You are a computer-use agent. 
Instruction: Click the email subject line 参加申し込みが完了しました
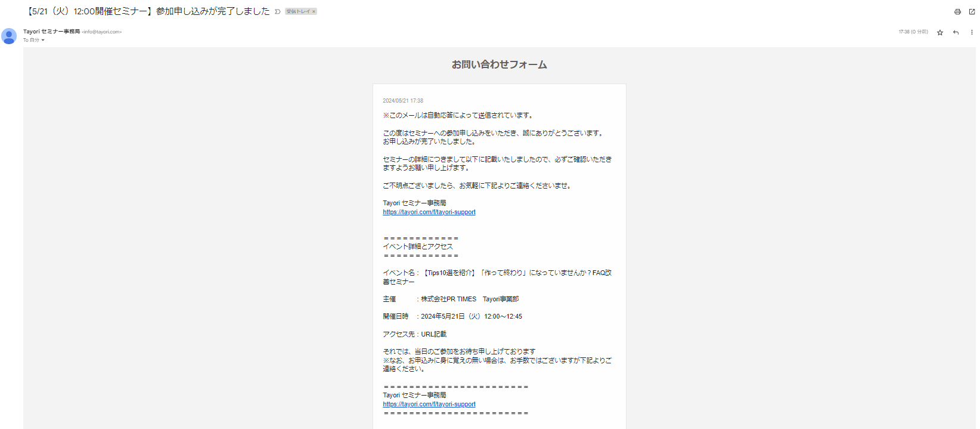tap(148, 11)
